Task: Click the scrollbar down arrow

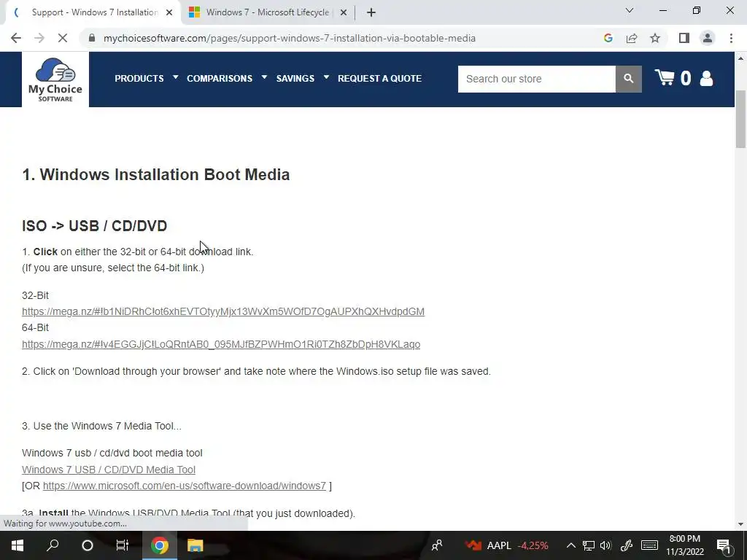Action: (740, 524)
